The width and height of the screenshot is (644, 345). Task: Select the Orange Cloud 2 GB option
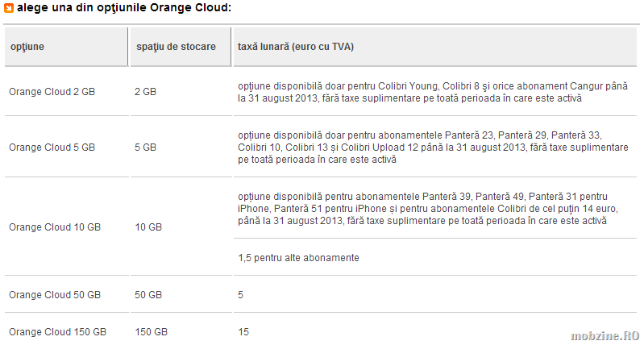tap(52, 92)
